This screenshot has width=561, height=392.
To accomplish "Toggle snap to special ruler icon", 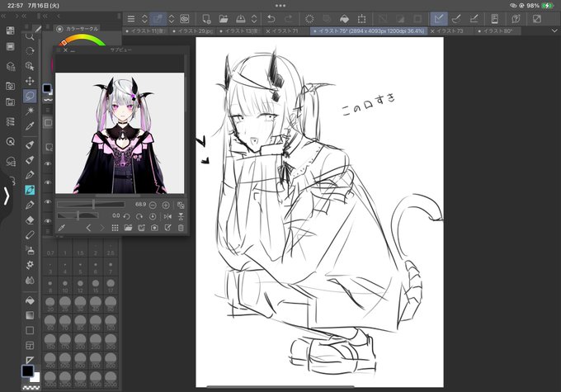I will [x=456, y=19].
